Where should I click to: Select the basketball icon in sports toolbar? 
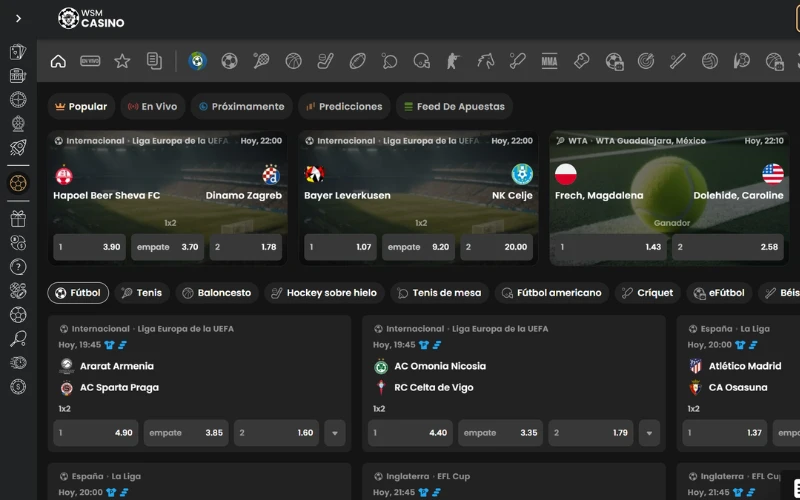point(293,61)
